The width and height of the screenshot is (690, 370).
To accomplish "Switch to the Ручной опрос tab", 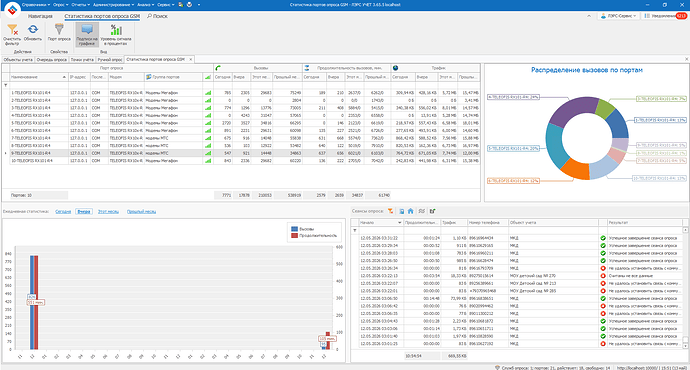I will [110, 59].
